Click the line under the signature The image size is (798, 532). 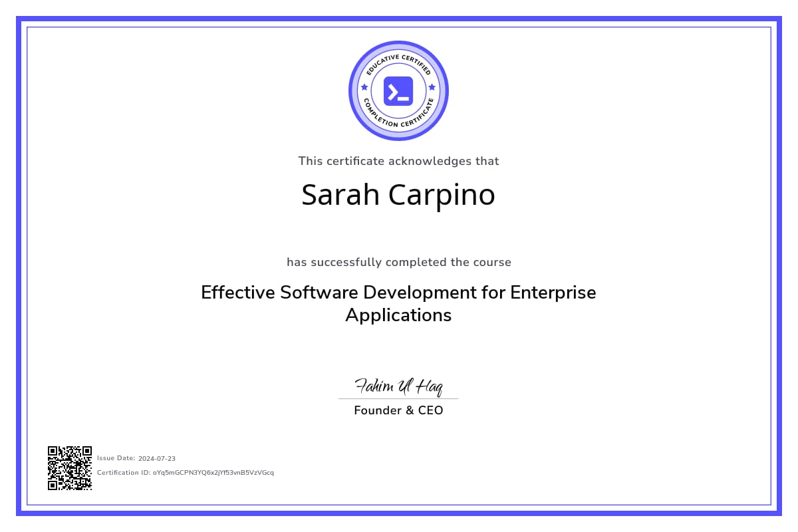(x=398, y=399)
